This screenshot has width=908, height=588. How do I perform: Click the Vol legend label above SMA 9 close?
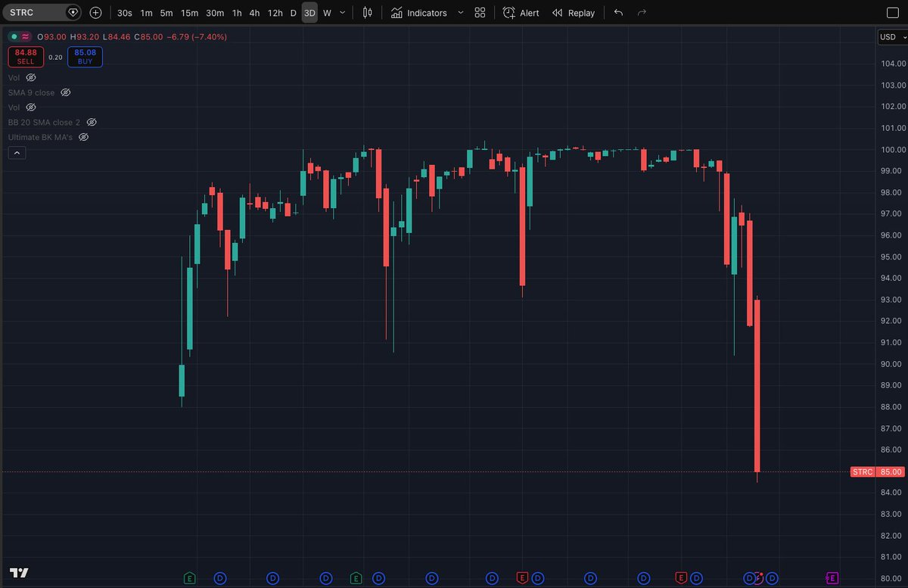(x=14, y=77)
